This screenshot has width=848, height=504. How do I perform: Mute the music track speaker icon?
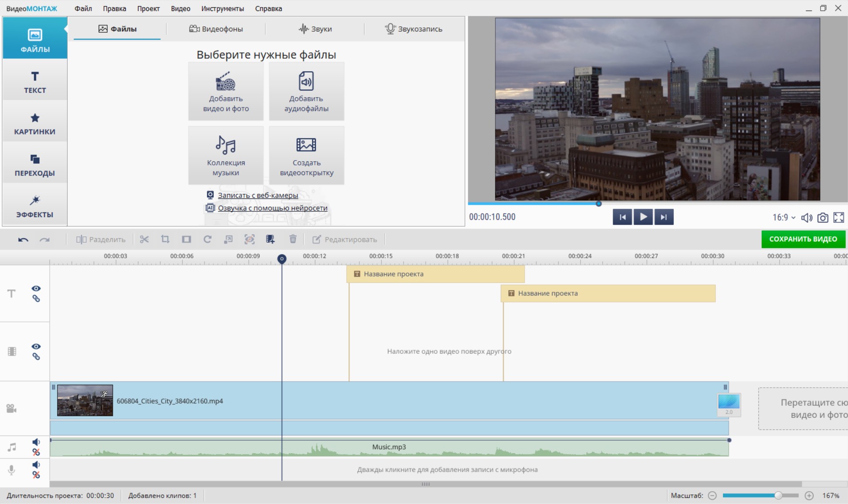[36, 442]
